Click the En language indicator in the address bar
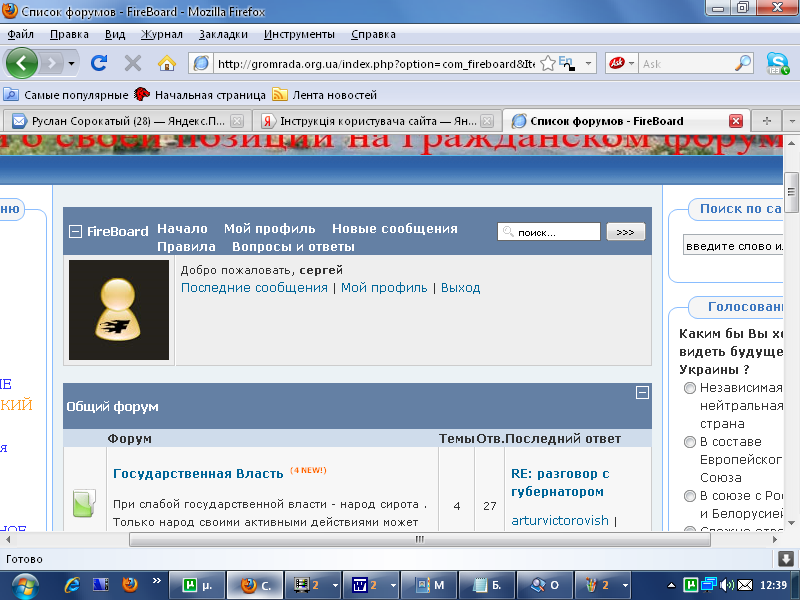Screen dimensions: 800x600 (x=566, y=63)
